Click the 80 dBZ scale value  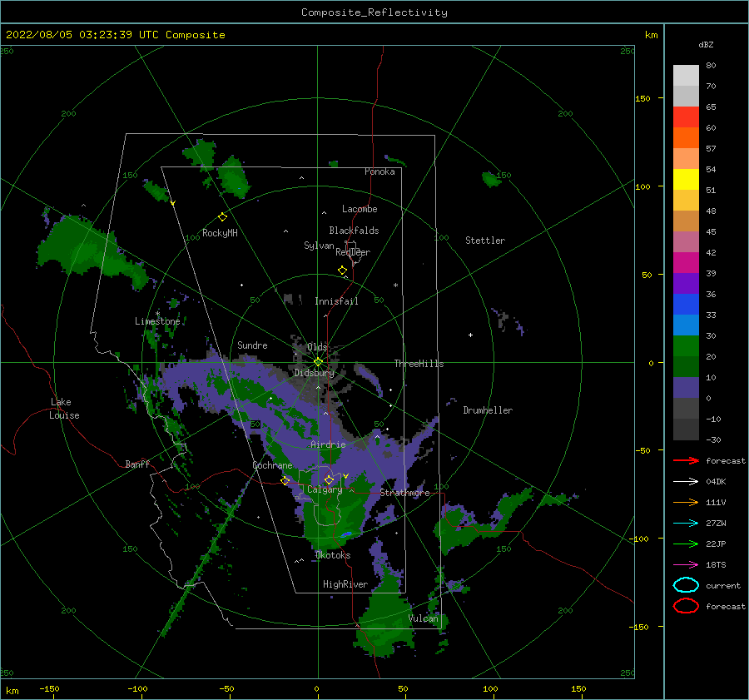click(x=711, y=66)
